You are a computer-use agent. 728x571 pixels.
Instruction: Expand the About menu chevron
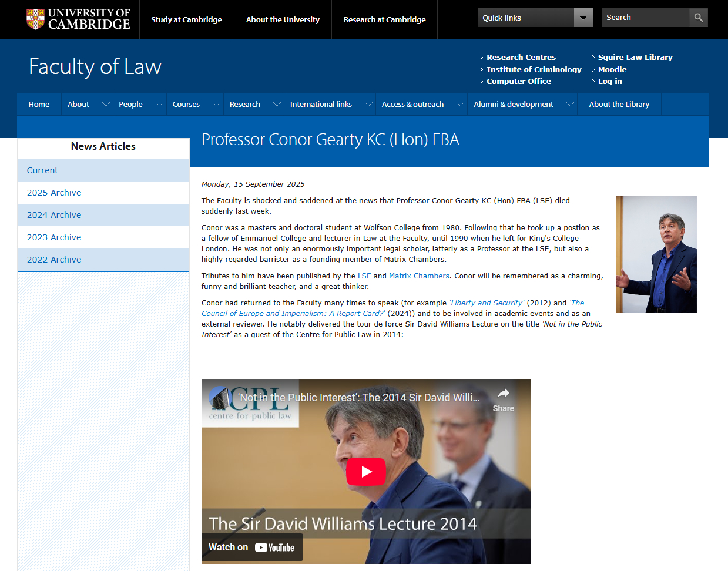[x=106, y=104]
